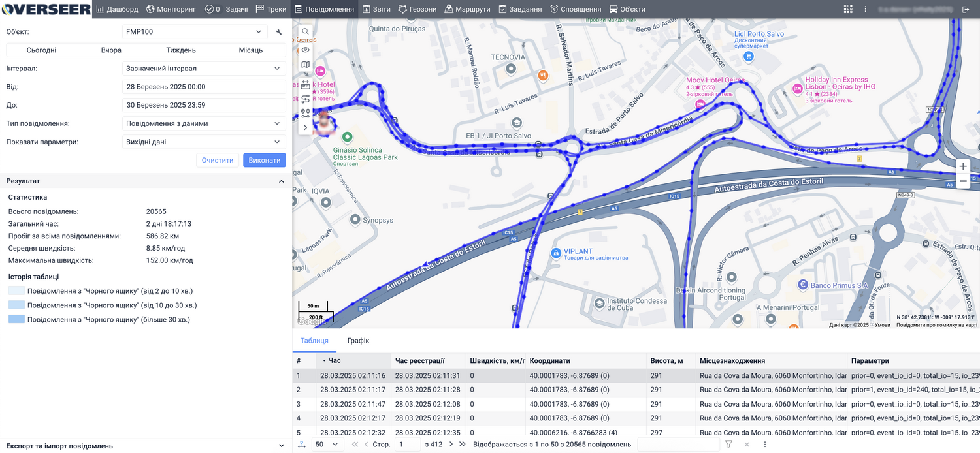Click Lidl Porto Salvo map marker
Screen dimensions: 980x453
pyautogui.click(x=749, y=57)
